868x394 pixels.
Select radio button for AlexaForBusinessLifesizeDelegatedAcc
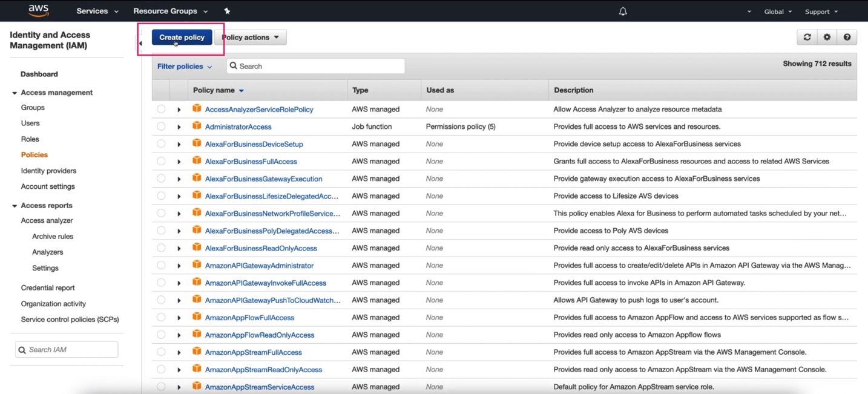pyautogui.click(x=161, y=195)
